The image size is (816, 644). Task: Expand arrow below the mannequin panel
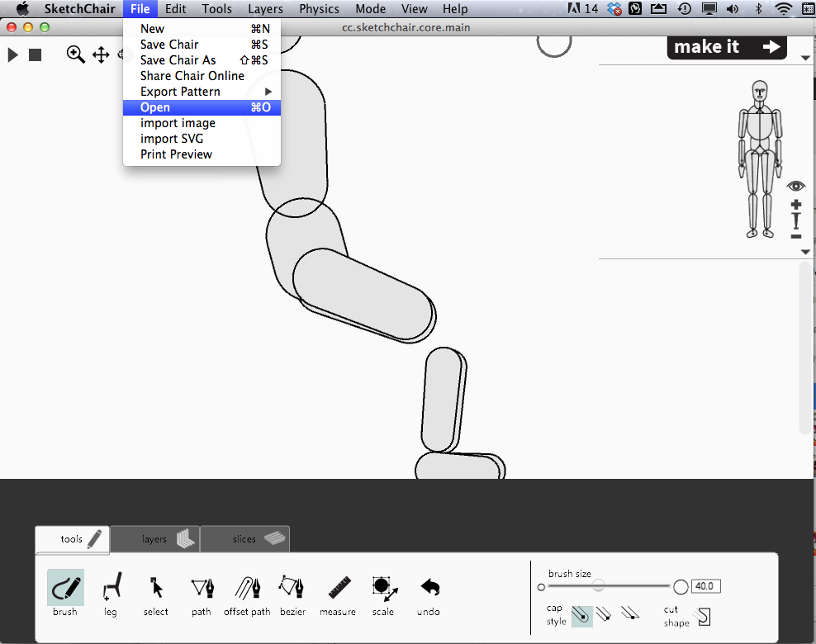click(805, 252)
